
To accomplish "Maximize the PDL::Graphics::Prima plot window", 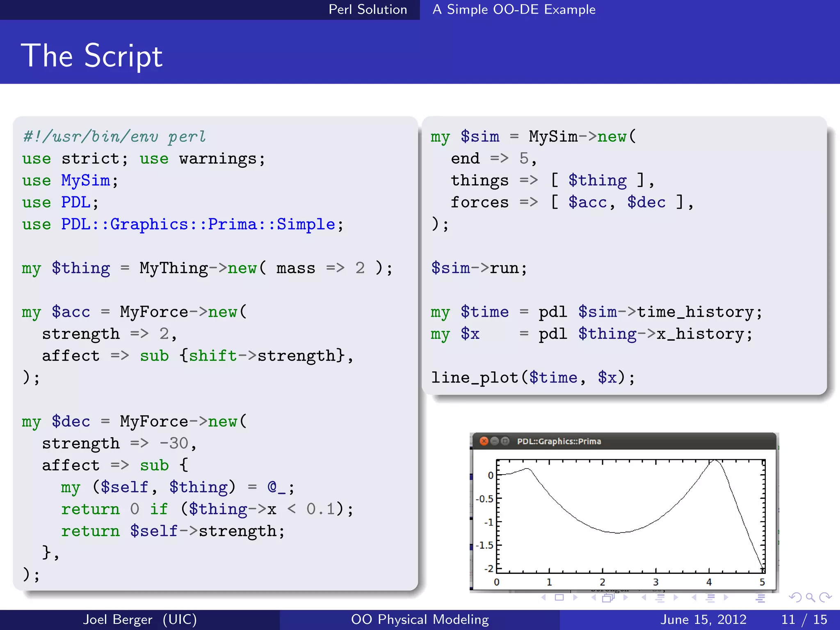I will click(505, 441).
